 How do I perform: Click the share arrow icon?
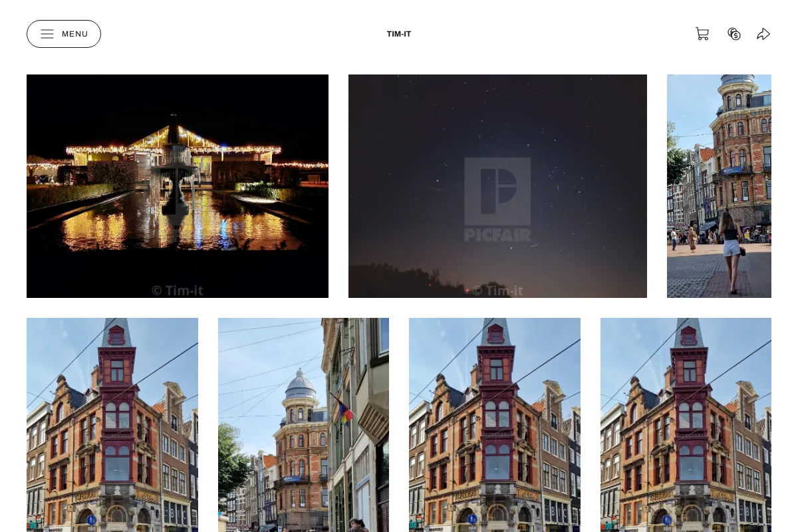(763, 34)
